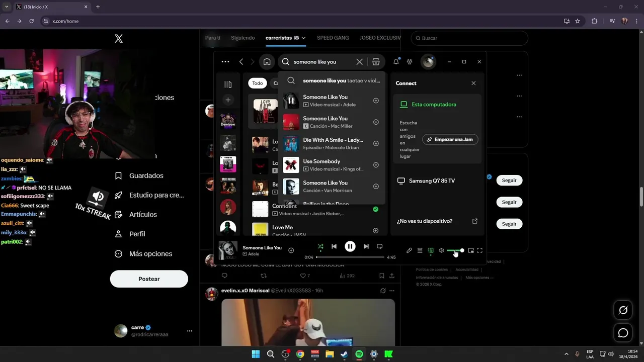Screen dimensions: 644x362
Task: Open Steam from Windows taskbar
Action: [344, 354]
